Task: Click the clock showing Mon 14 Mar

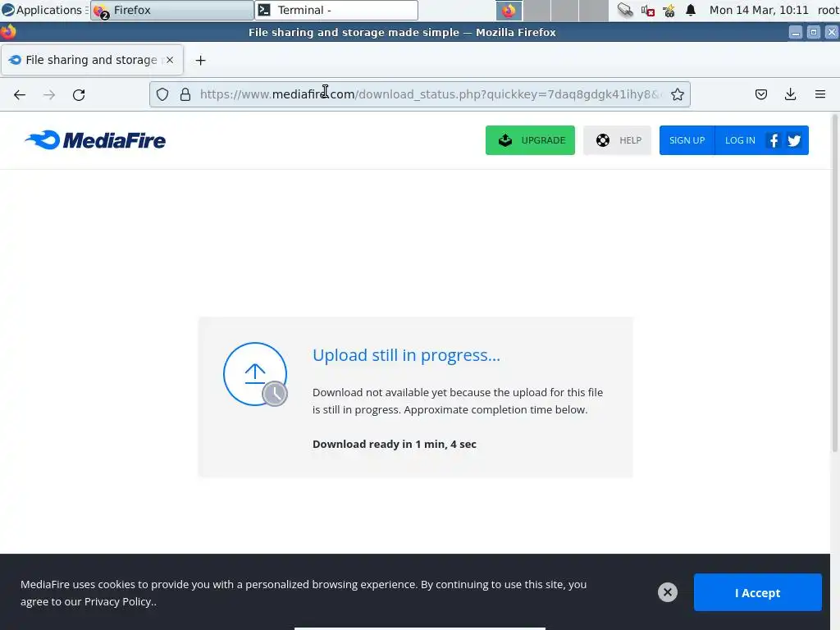Action: click(x=759, y=10)
